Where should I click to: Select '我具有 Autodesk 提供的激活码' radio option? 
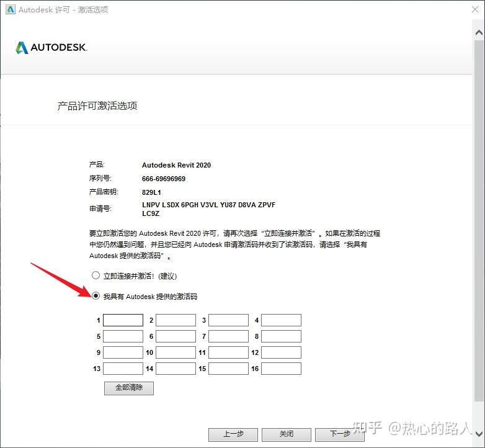pyautogui.click(x=96, y=296)
